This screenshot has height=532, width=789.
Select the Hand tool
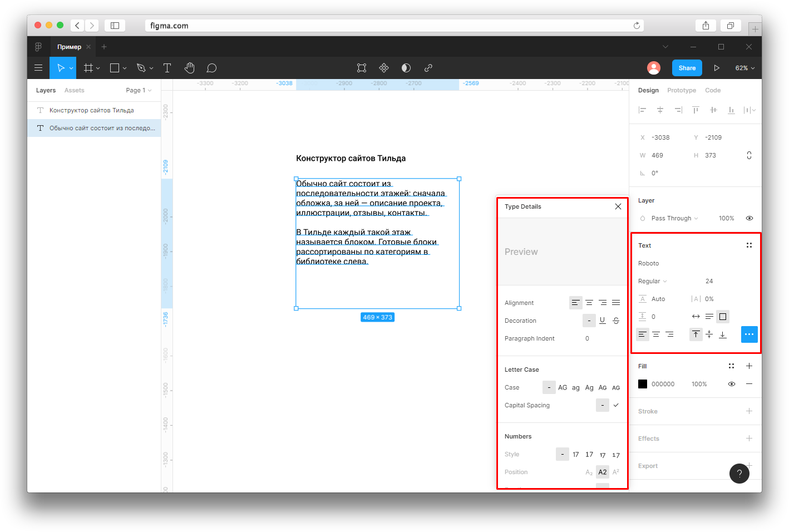[x=190, y=68]
